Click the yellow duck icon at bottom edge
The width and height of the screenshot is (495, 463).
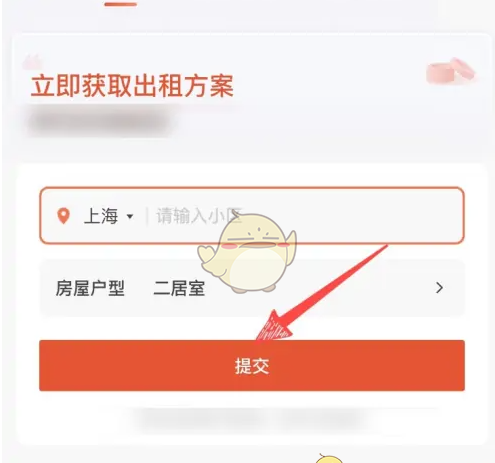tap(329, 458)
